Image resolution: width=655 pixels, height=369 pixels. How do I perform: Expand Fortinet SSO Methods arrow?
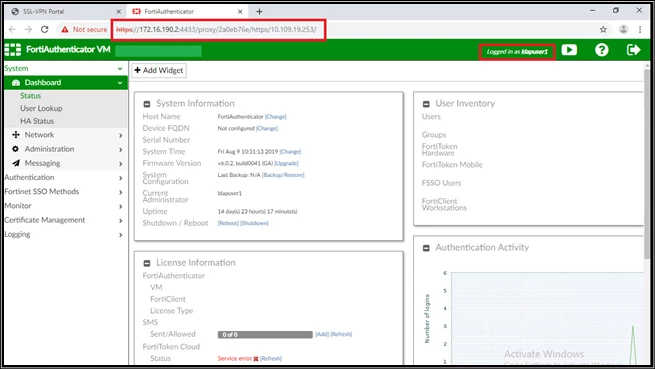(x=120, y=192)
